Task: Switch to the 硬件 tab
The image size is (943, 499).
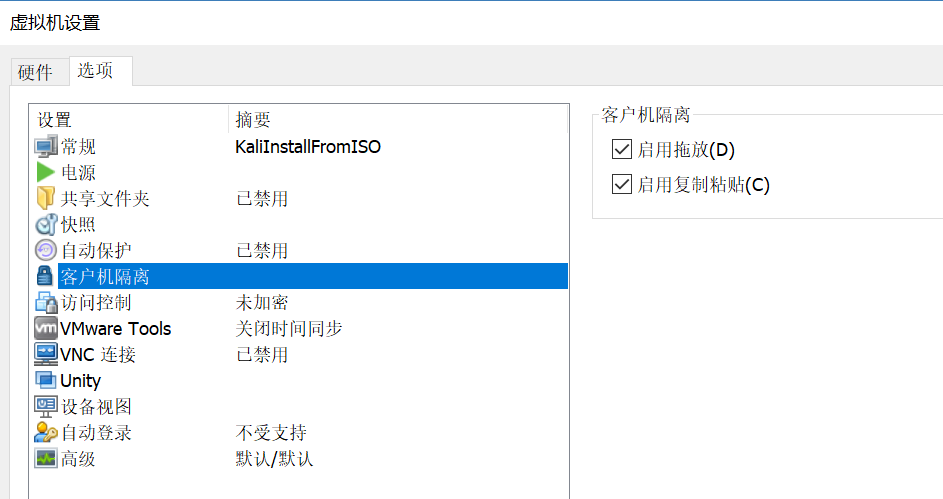Action: [x=35, y=72]
